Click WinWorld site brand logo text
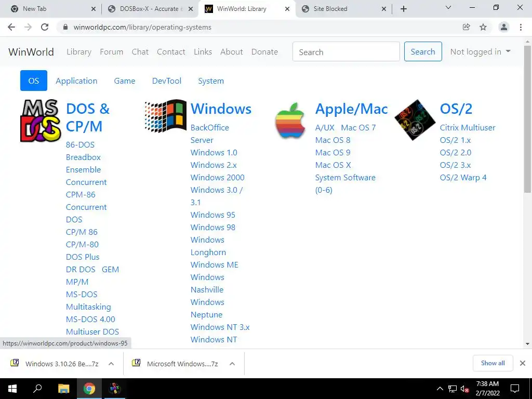 [31, 52]
